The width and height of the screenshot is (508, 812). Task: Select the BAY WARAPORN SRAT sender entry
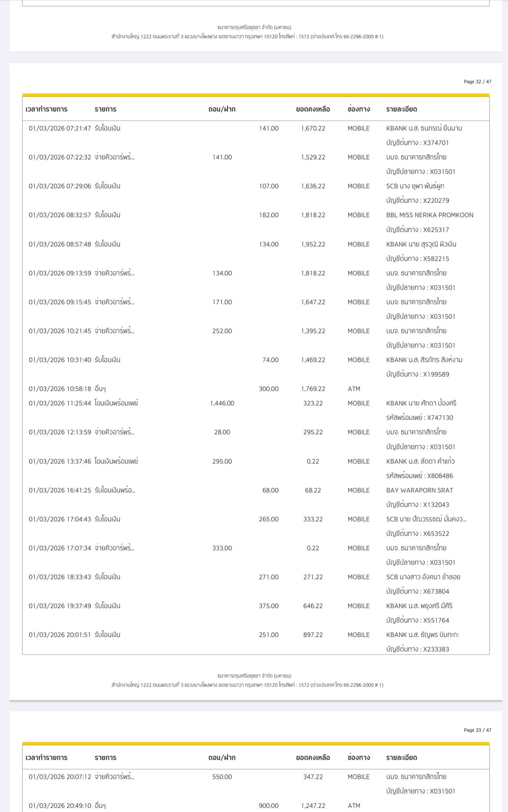(x=419, y=490)
